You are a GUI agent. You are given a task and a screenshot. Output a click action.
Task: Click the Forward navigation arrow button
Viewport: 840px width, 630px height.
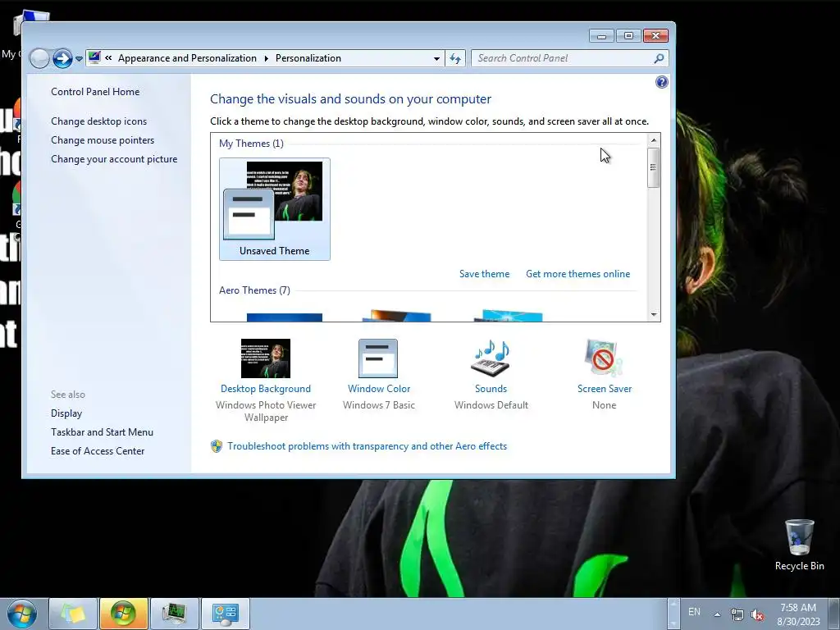click(x=62, y=58)
